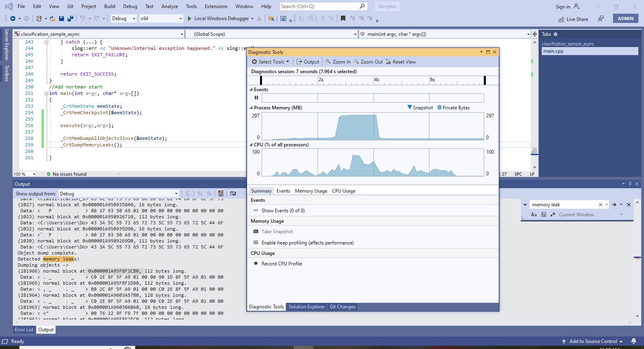
Task: Click the Live Share button
Action: [573, 19]
